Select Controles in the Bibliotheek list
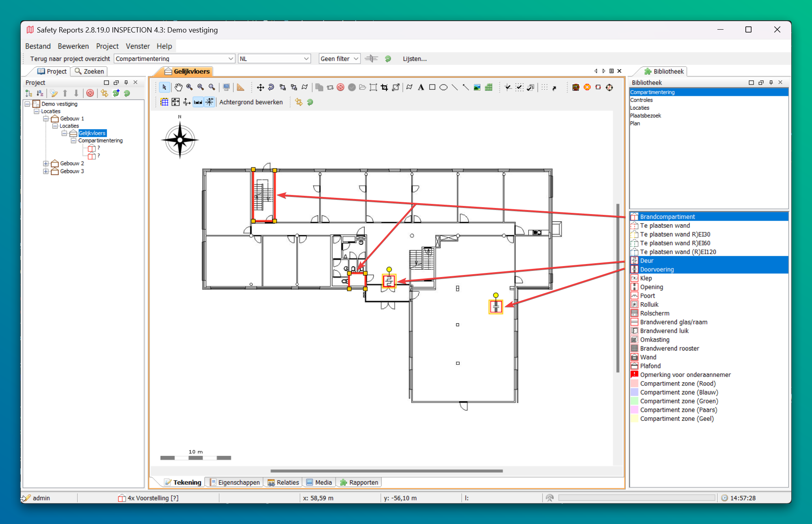This screenshot has width=812, height=524. pos(641,100)
